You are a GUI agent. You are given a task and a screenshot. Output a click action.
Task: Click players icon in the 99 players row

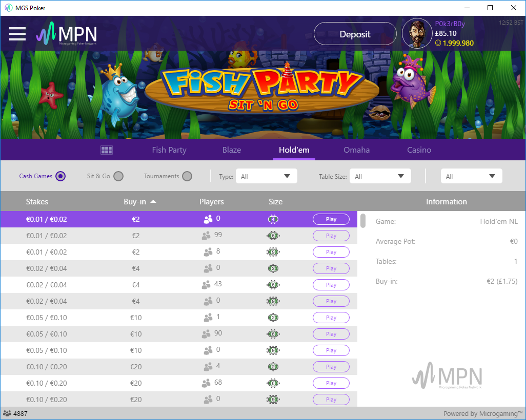tap(206, 236)
